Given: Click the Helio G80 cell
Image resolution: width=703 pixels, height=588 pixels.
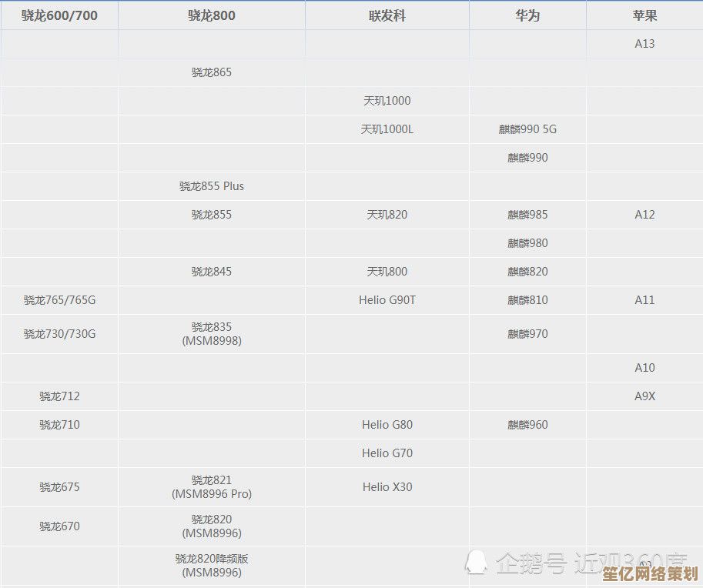Looking at the screenshot, I should click(387, 425).
